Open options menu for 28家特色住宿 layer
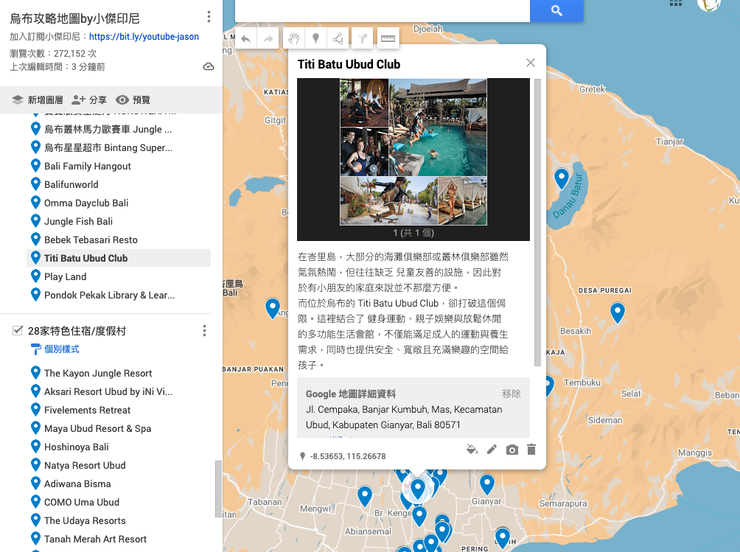This screenshot has height=552, width=740. tap(205, 331)
